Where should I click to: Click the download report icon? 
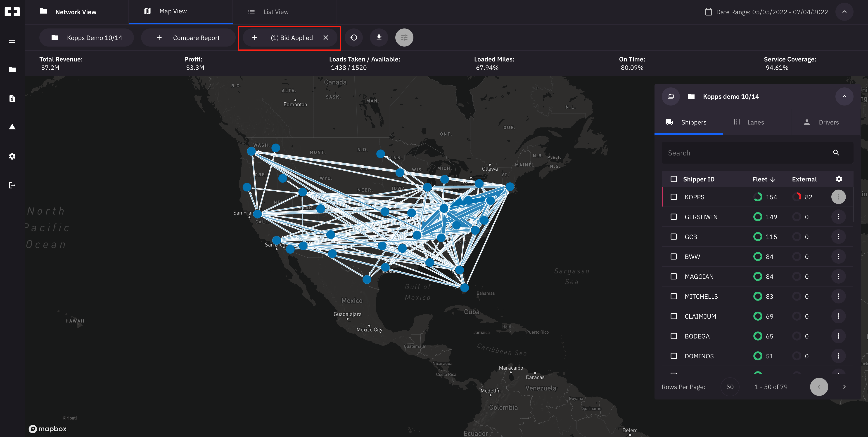[379, 37]
